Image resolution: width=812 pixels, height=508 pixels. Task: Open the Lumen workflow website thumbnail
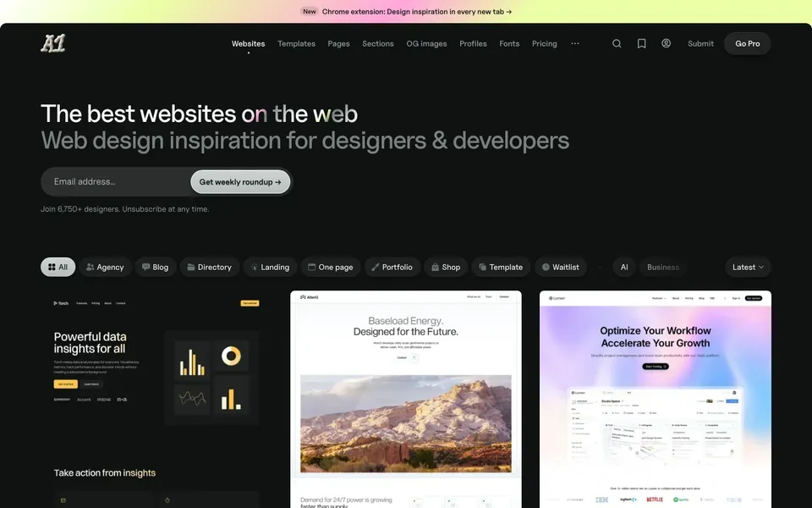click(655, 399)
